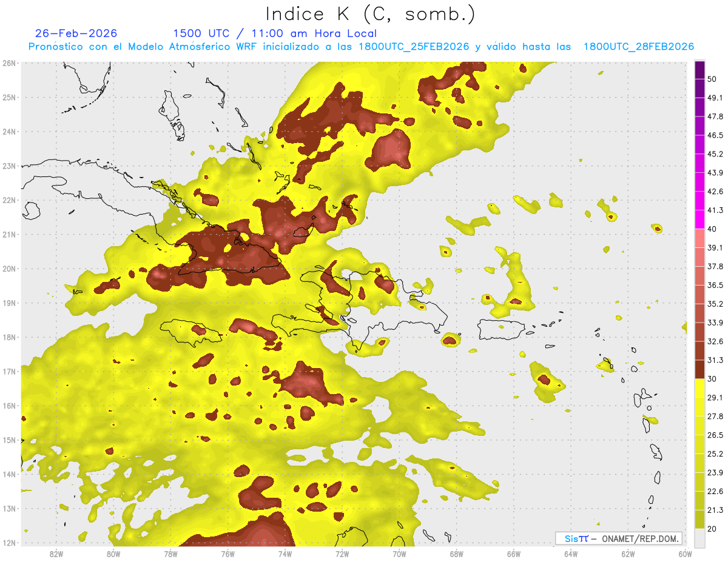Viewport: 728px width, 562px height.
Task: Click the color bar value "23.9"
Action: click(x=715, y=473)
